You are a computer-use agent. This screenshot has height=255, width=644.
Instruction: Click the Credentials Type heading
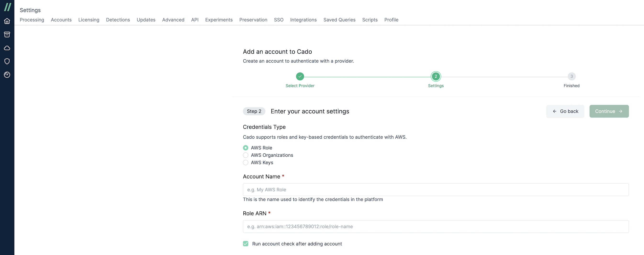[x=264, y=127]
